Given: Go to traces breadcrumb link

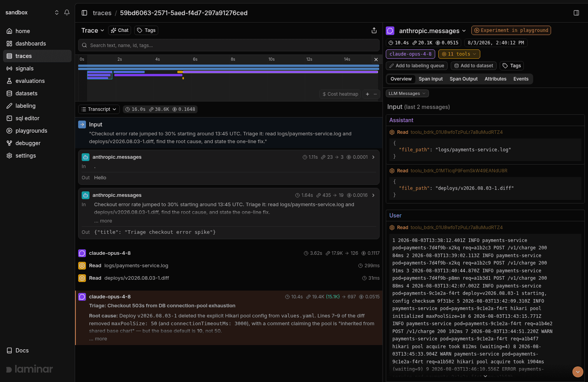Looking at the screenshot, I should tap(102, 13).
